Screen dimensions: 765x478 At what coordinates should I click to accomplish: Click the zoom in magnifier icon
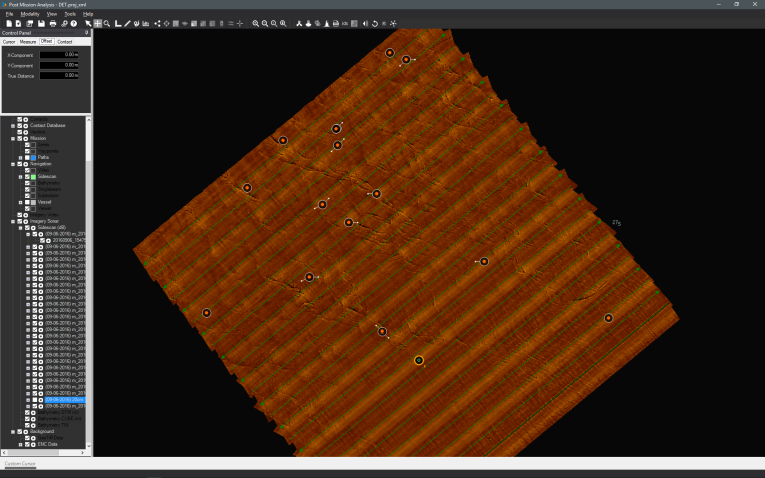255,23
